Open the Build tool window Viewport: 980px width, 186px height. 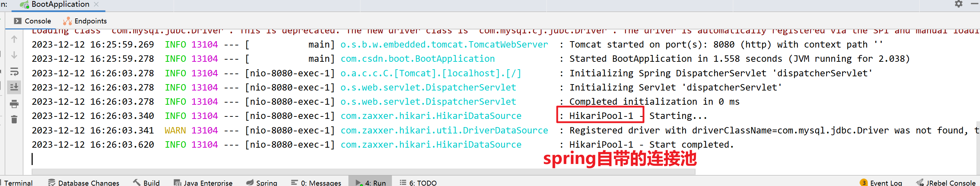146,182
